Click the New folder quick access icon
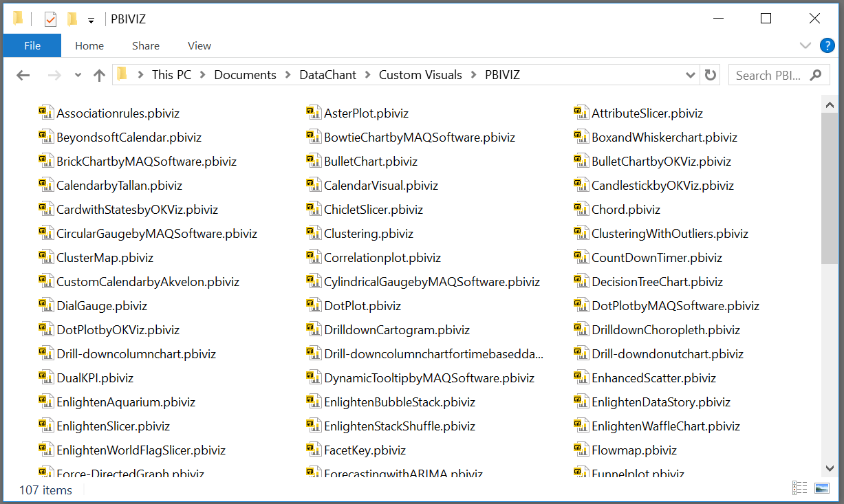This screenshot has height=504, width=844. [x=72, y=19]
